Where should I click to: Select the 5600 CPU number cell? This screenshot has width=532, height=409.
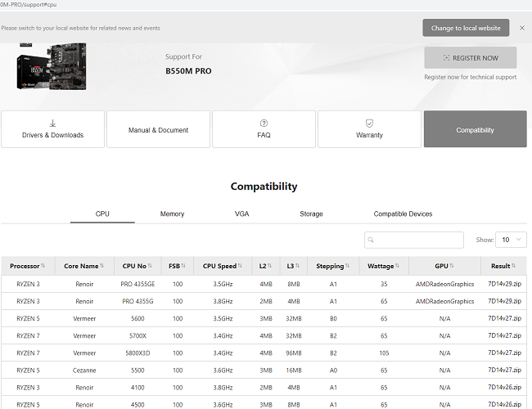[138, 318]
